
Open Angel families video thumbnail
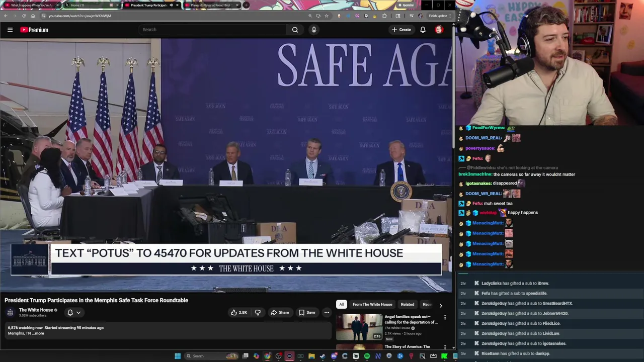click(359, 327)
